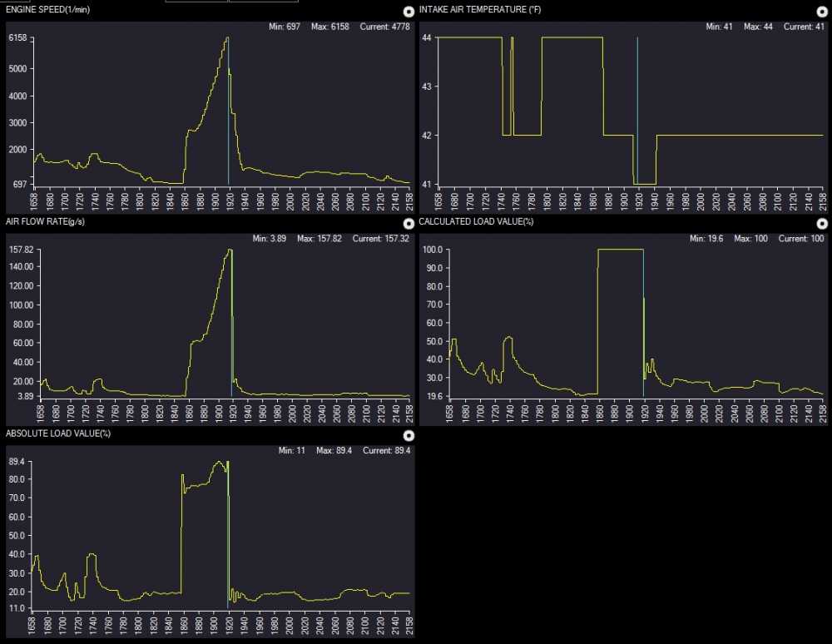This screenshot has width=832, height=644.
Task: Click the ENGINE SPEED(1/min) title
Action: (x=46, y=9)
